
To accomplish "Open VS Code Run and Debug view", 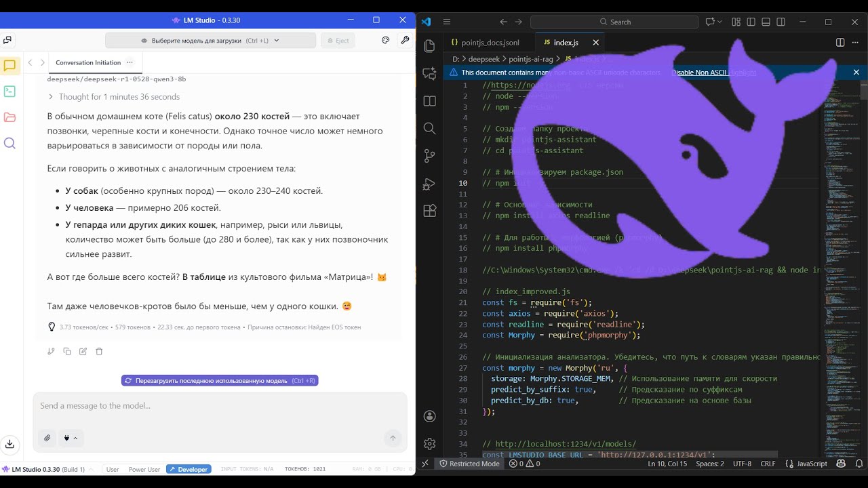I will click(429, 183).
